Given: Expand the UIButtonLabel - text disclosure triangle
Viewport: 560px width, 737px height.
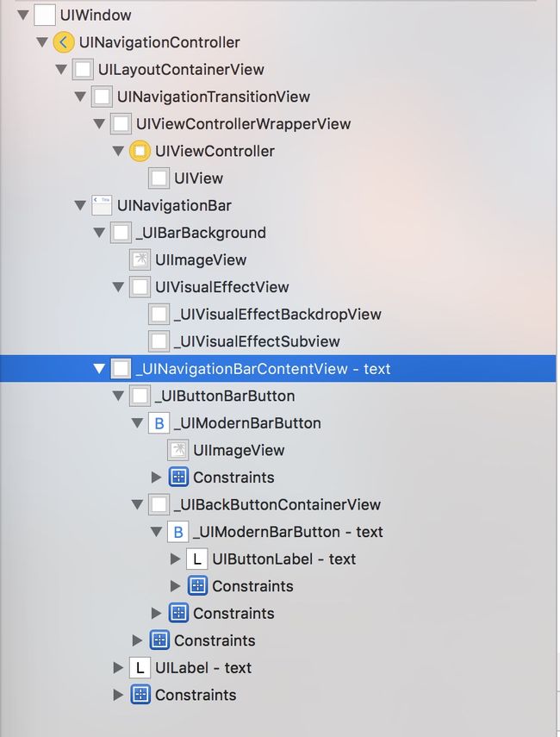Looking at the screenshot, I should (x=175, y=559).
